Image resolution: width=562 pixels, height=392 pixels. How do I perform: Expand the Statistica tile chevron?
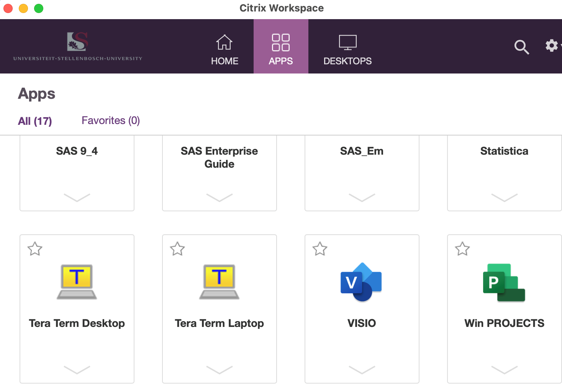[x=504, y=197]
